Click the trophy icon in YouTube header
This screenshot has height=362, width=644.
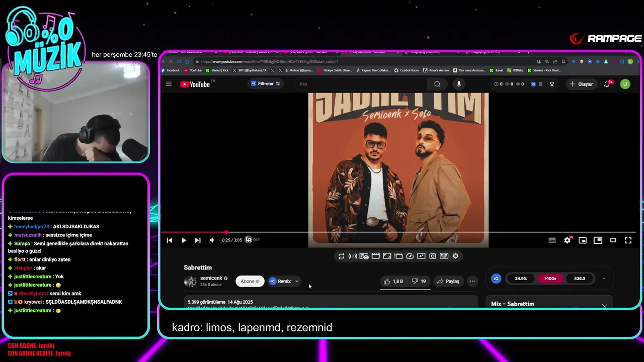point(552,84)
